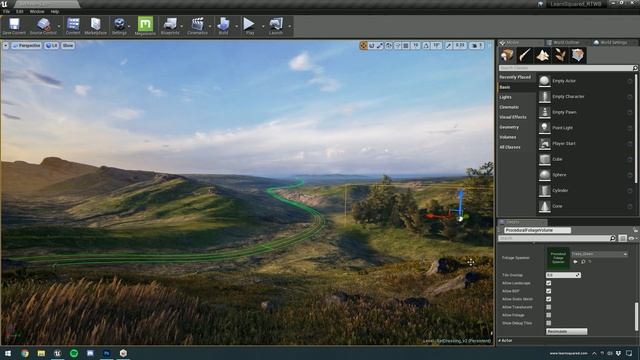The height and width of the screenshot is (360, 640).
Task: Select the Landscape mode icon
Action: 542,55
